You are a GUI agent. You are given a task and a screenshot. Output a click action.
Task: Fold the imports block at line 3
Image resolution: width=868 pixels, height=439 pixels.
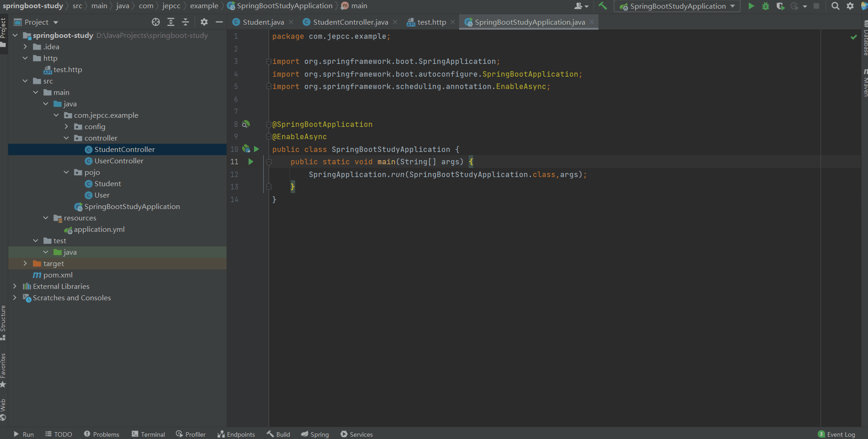pyautogui.click(x=269, y=61)
